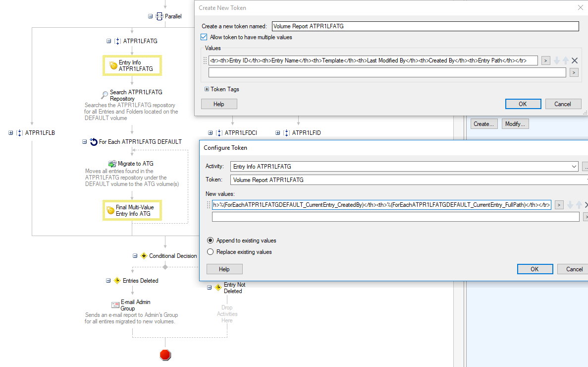Click Help in Create New Token dialog
Image resolution: width=588 pixels, height=367 pixels.
click(x=219, y=104)
